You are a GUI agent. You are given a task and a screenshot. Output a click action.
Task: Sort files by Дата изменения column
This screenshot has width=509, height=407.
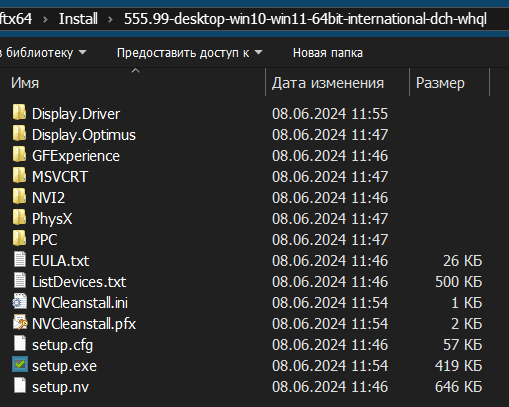point(328,83)
